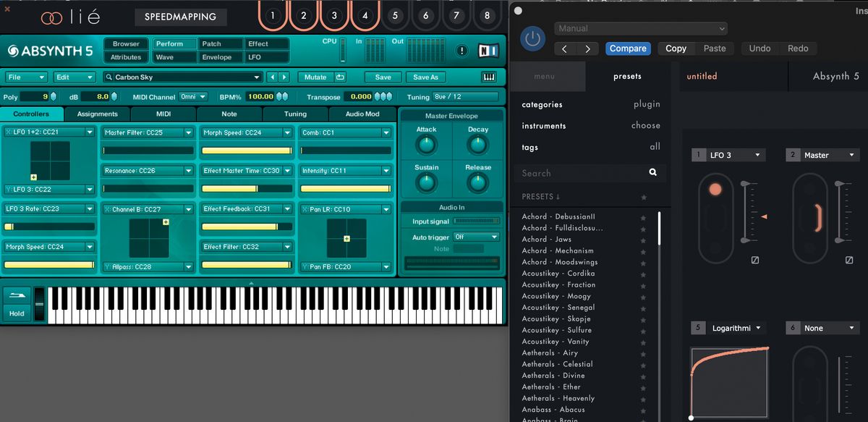868x422 pixels.
Task: Load the next preset with right arrow
Action: [284, 77]
